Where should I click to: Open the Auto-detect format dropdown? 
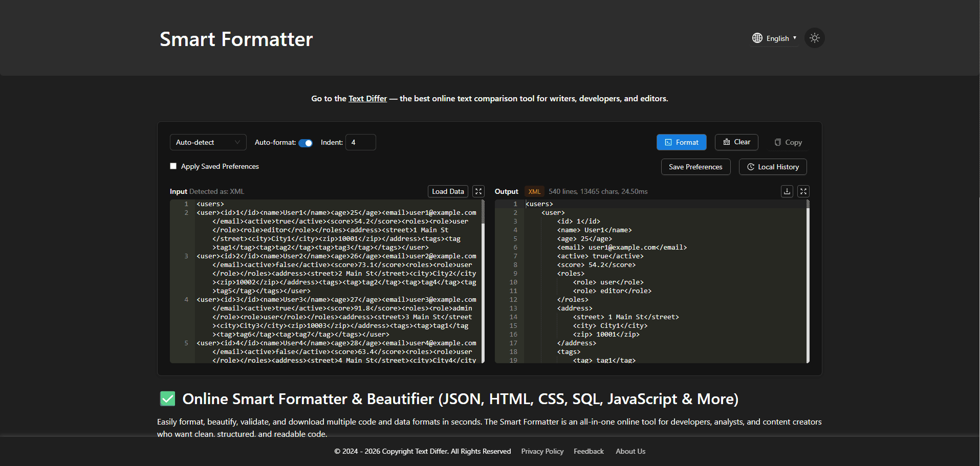pos(208,142)
